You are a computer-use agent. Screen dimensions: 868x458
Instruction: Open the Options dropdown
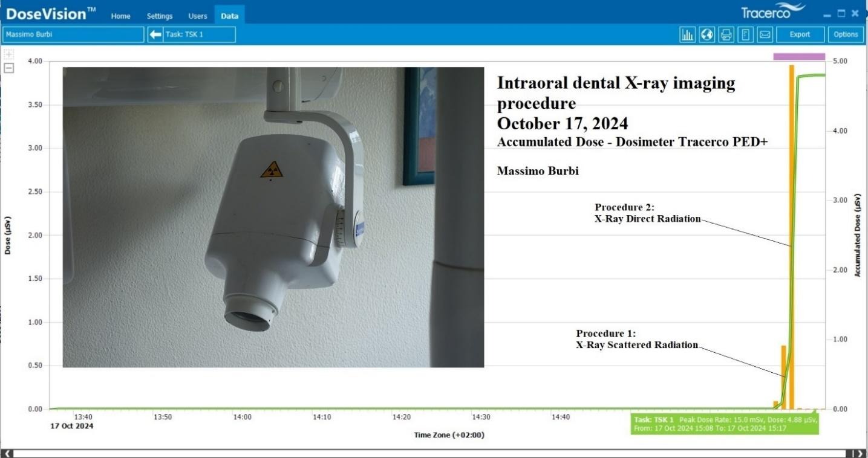tap(846, 34)
